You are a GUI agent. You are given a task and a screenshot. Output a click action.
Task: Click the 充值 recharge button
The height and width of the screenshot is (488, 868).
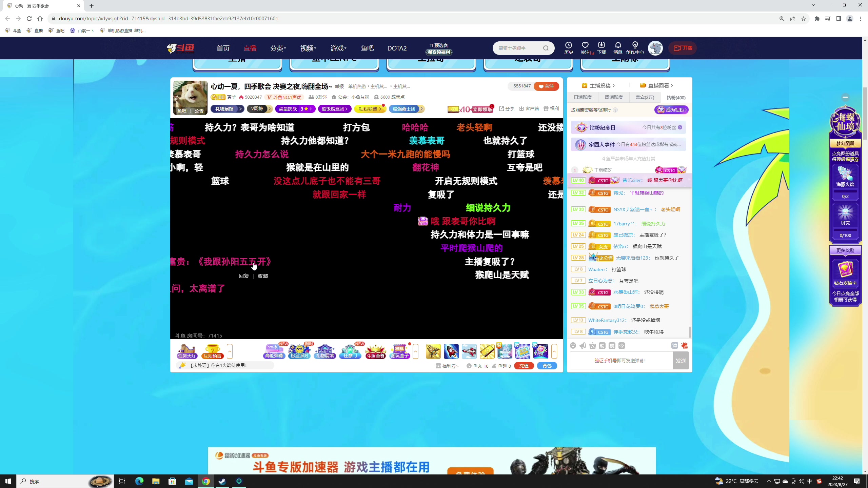pos(524,366)
